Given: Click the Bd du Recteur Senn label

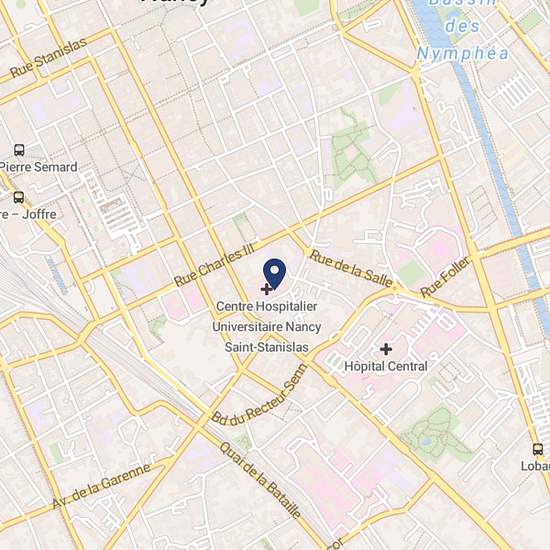Looking at the screenshot, I should click(x=260, y=396).
